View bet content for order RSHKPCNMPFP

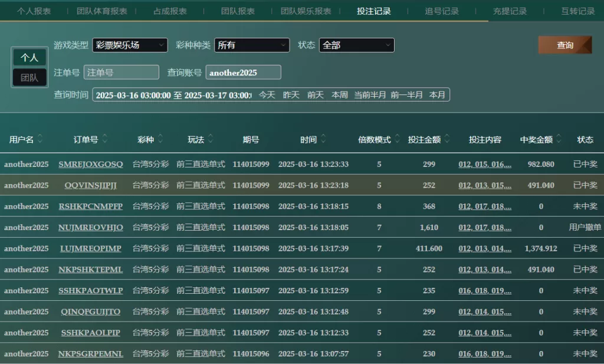pyautogui.click(x=485, y=206)
